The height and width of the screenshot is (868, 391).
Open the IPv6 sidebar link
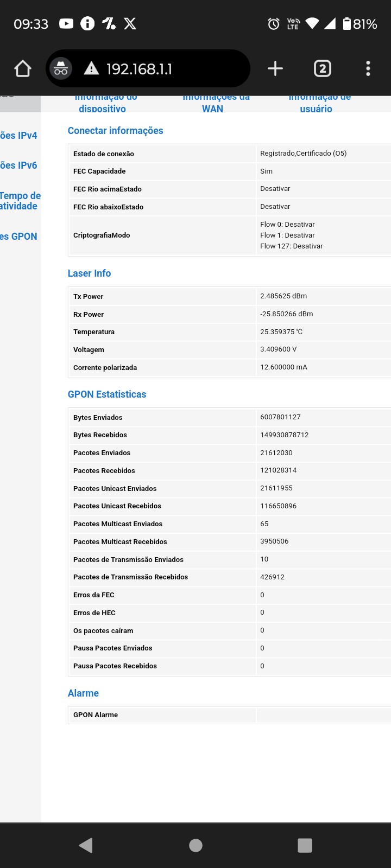(19, 165)
